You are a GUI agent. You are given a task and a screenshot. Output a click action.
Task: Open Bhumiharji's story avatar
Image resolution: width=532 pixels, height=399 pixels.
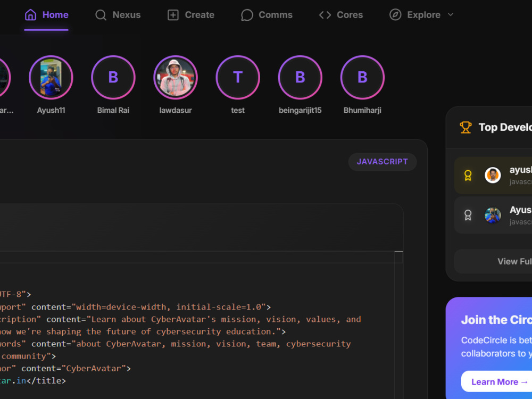362,77
